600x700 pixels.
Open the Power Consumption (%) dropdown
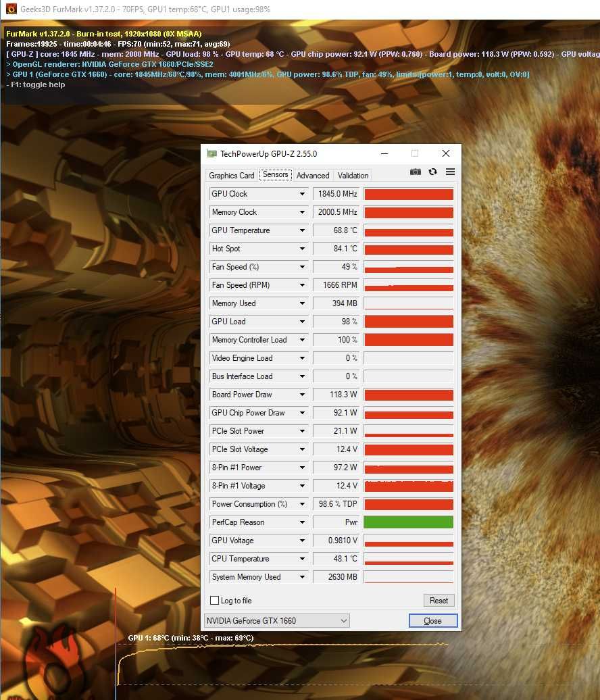tap(302, 504)
